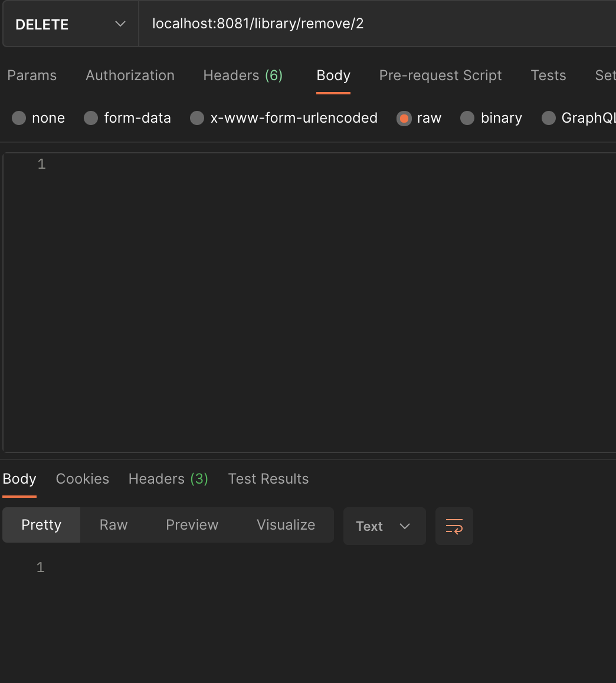Screen dimensions: 616x683
Task: Select the raw body radio button
Action: click(404, 118)
